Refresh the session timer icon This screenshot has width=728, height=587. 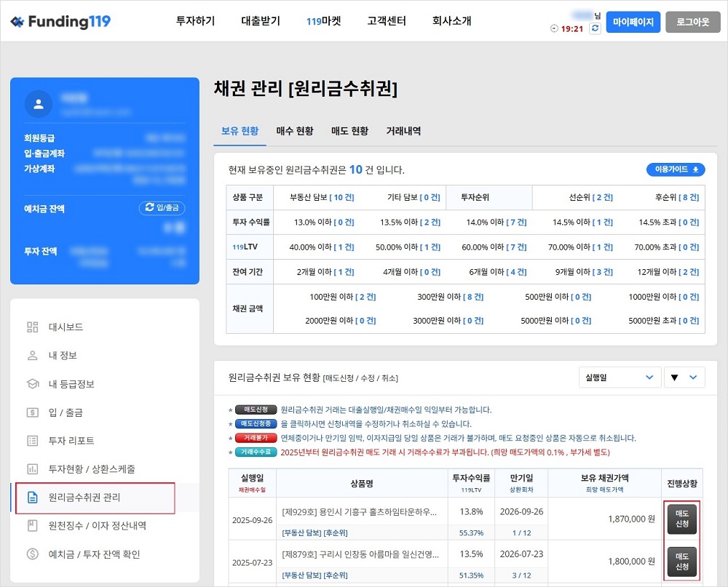coord(595,28)
